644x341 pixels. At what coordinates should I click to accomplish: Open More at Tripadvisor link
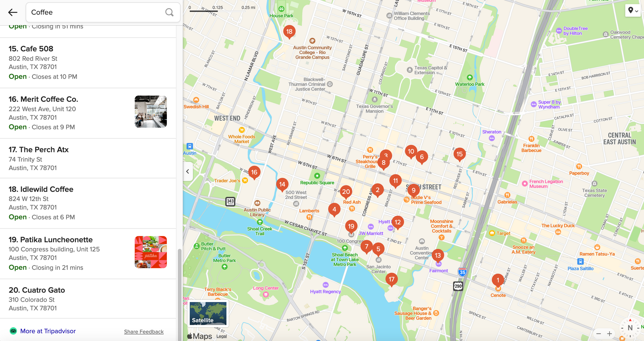click(48, 331)
